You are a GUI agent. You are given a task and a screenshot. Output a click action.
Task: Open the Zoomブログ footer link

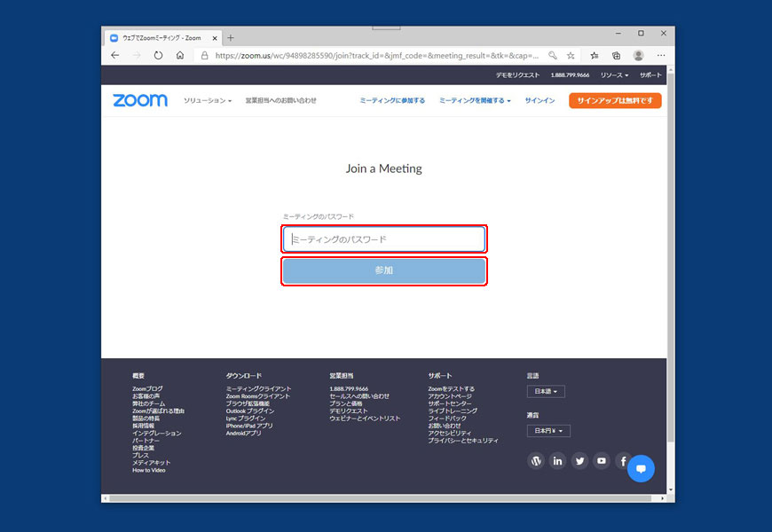147,388
